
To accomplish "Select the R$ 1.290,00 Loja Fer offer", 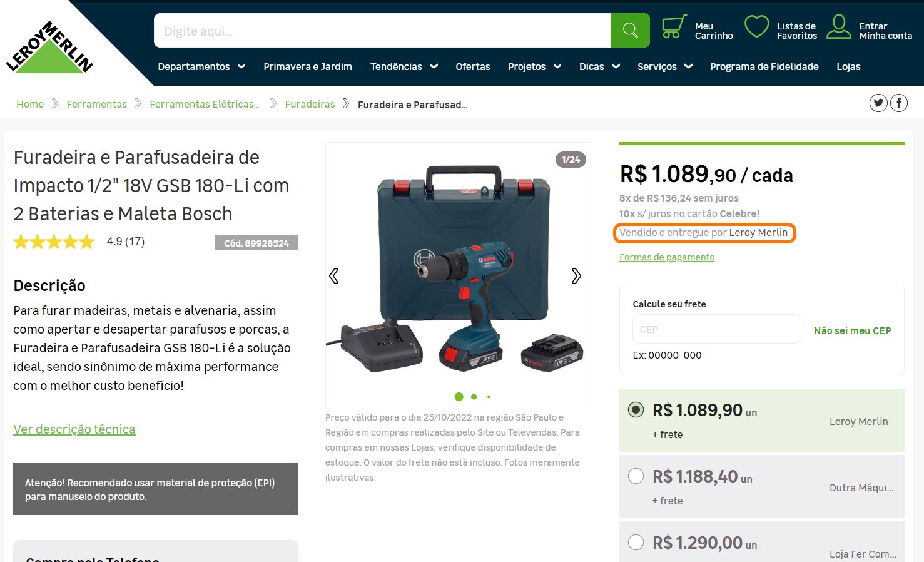I will point(636,543).
